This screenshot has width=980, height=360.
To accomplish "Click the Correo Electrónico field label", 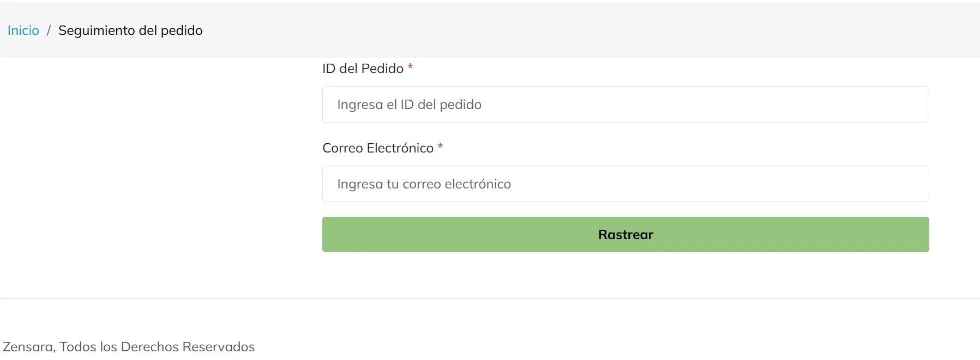I will 378,148.
